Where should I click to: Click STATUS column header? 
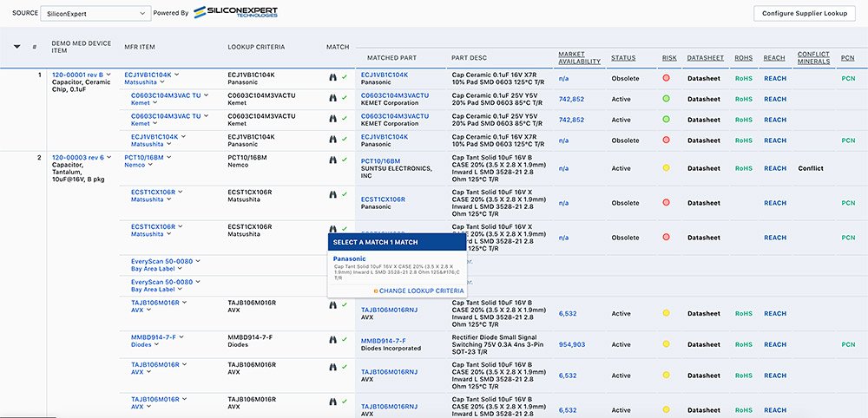tap(623, 58)
